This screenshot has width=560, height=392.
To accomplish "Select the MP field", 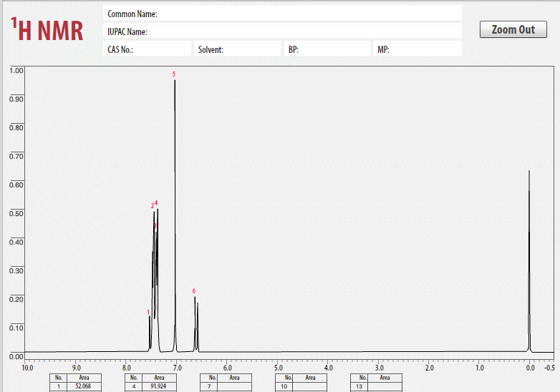I will (417, 49).
